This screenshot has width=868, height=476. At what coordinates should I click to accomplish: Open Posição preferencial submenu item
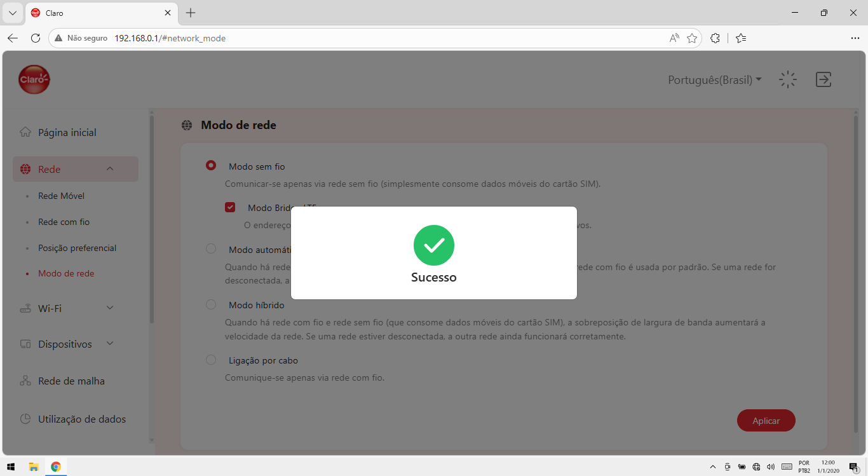tap(77, 248)
